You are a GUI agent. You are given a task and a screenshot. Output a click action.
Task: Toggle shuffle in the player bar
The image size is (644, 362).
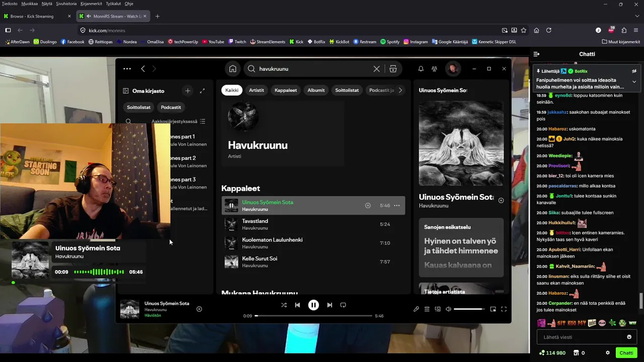click(284, 305)
